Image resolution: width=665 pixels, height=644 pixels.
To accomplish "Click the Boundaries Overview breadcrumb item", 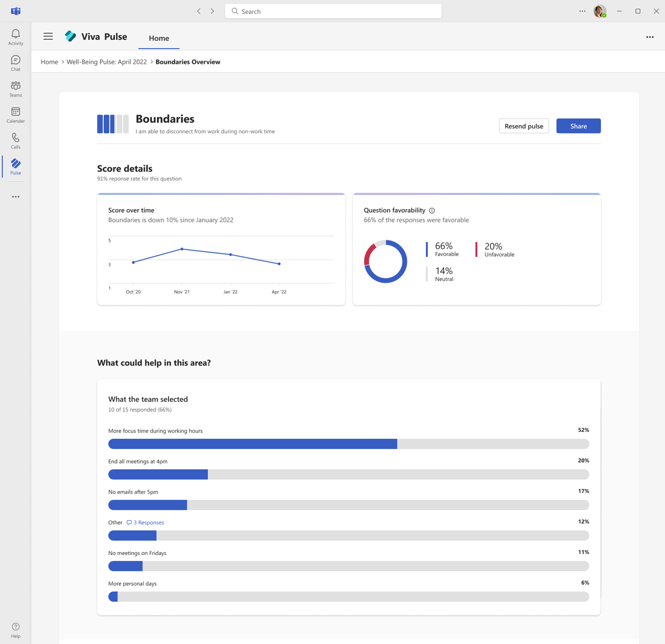I will coord(187,62).
